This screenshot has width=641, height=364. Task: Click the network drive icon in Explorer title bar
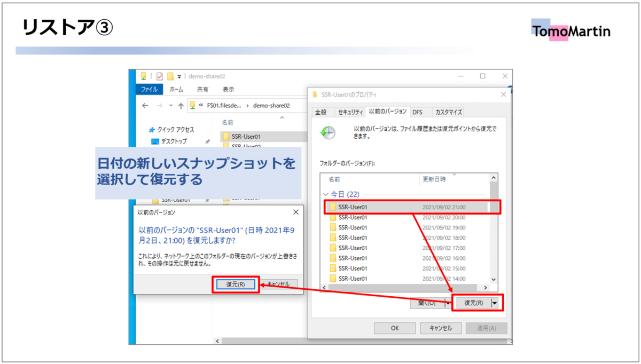(143, 76)
